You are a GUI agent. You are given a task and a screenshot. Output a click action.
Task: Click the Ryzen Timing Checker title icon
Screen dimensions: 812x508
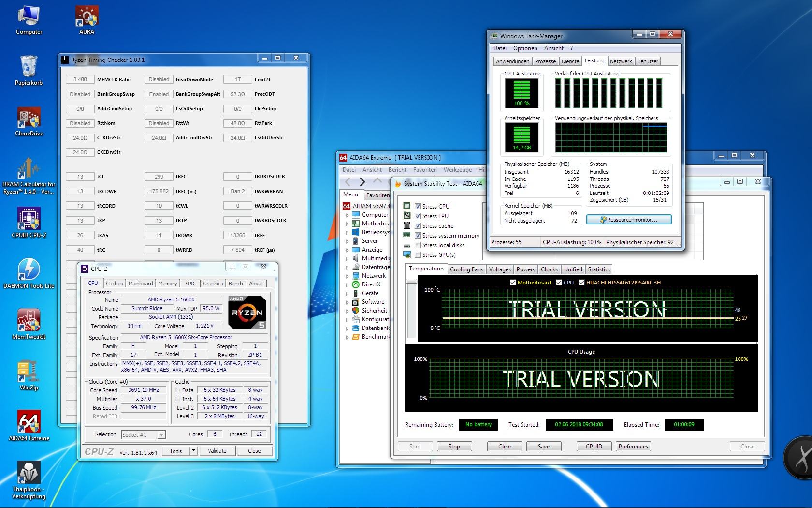(65, 60)
